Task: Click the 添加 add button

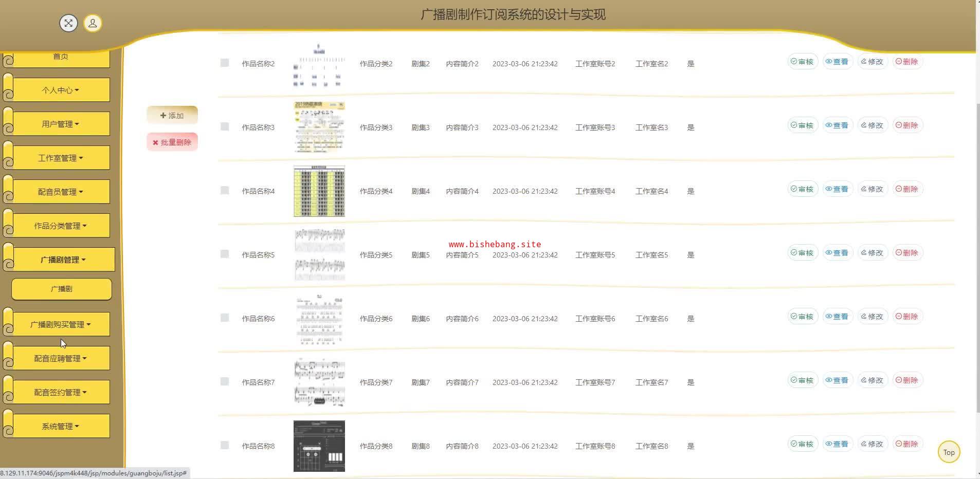Action: pos(172,116)
